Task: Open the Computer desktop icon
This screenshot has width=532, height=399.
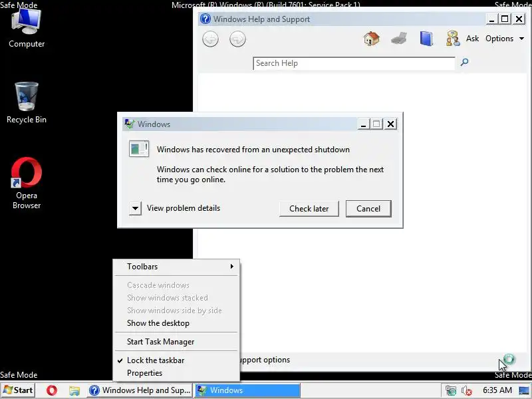Action: point(27,29)
